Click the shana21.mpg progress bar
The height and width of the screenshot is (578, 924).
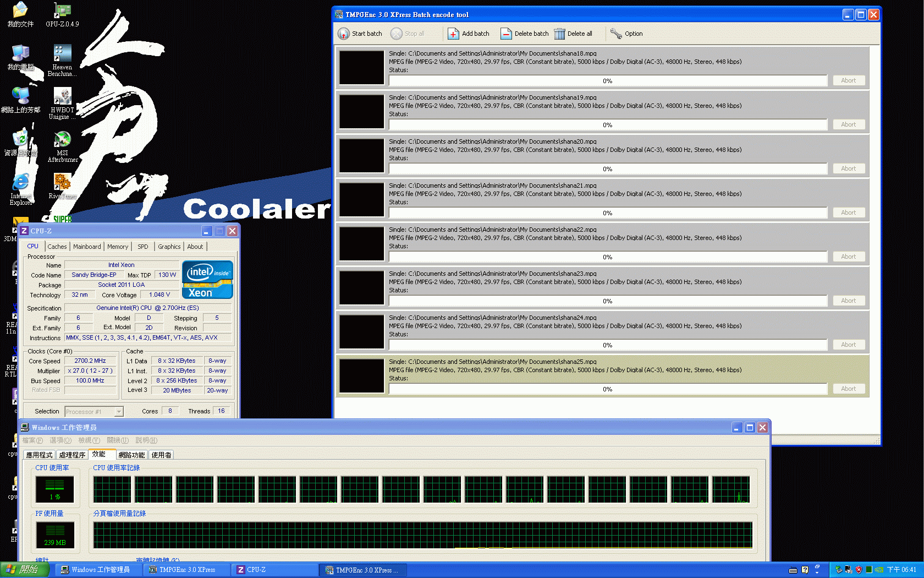(608, 213)
